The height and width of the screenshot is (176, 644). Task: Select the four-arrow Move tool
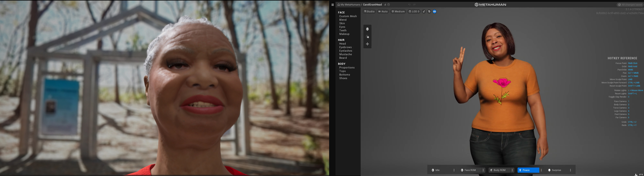[367, 44]
